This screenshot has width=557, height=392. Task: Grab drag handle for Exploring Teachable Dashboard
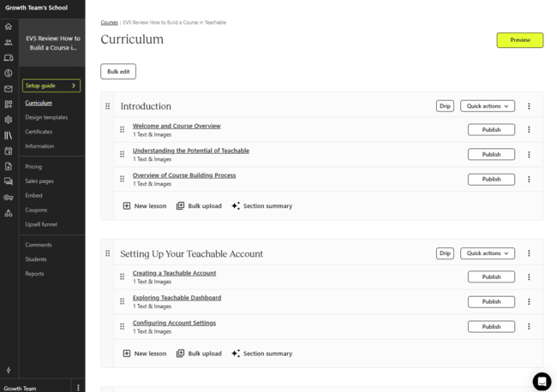[122, 301]
